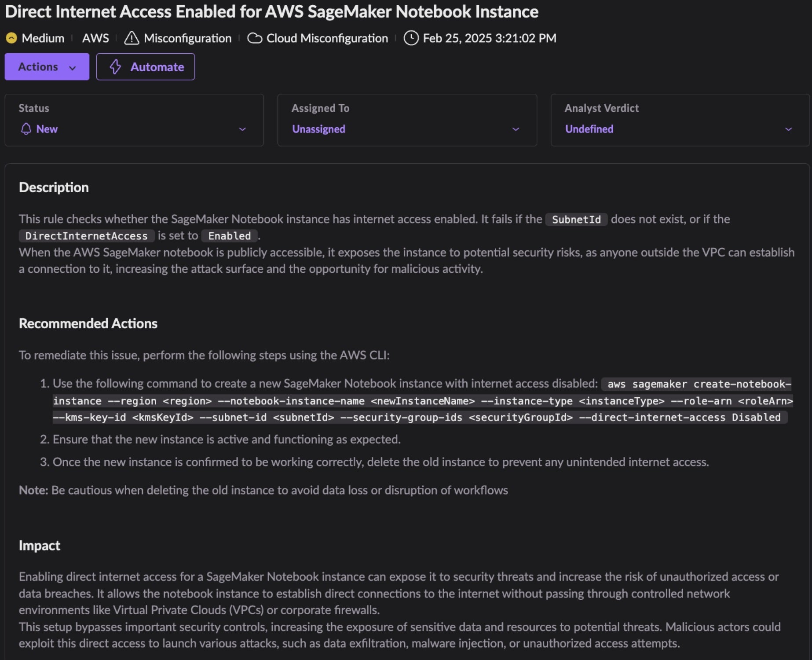This screenshot has height=660, width=812.
Task: Click the clock icon beside timestamp
Action: click(x=411, y=38)
